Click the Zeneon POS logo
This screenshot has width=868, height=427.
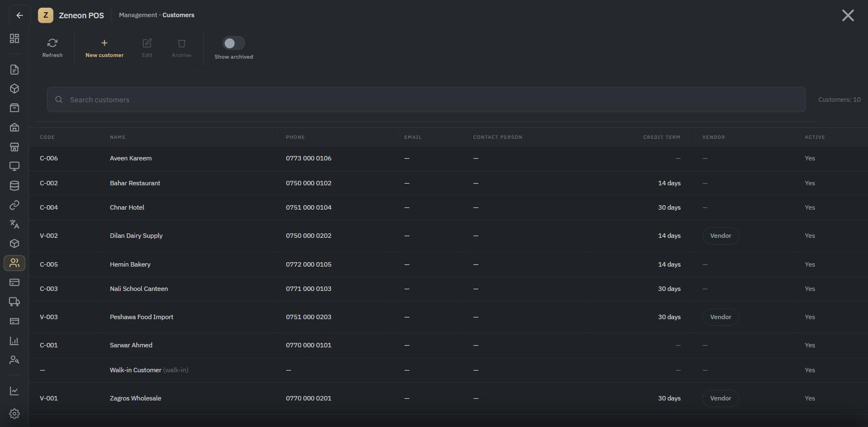[45, 15]
